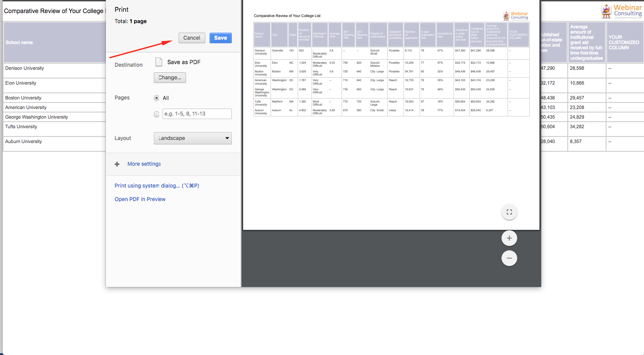The height and width of the screenshot is (355, 644).
Task: Click Average amount of institutional grant header
Action: (586, 43)
